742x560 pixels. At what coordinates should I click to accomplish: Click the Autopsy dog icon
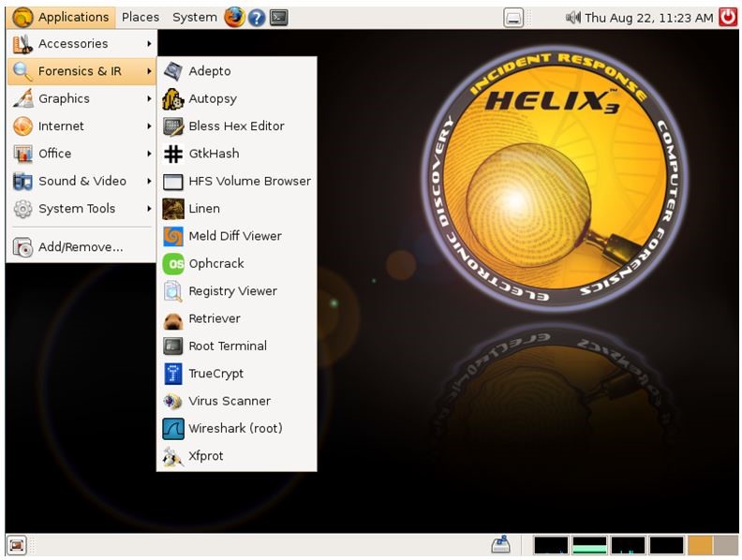(x=173, y=98)
